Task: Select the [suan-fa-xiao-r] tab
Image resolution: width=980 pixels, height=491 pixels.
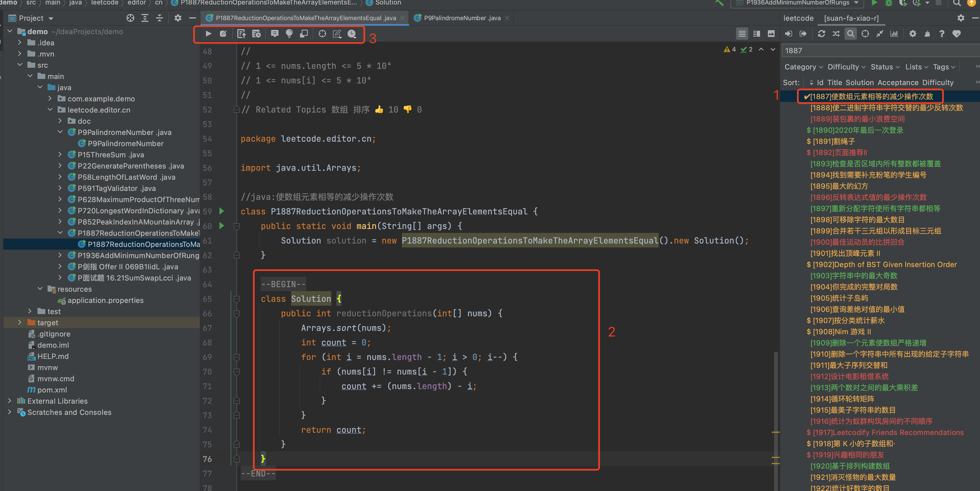Action: (851, 18)
